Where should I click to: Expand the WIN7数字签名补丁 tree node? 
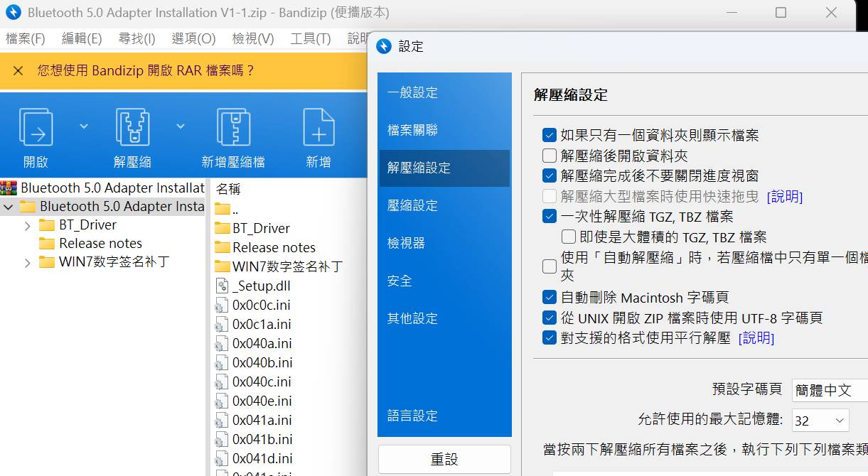pos(27,262)
